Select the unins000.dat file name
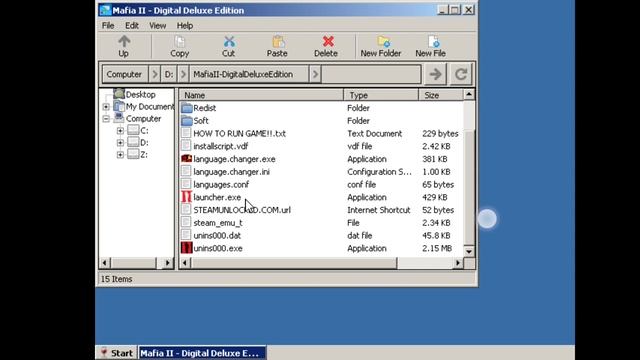 217,236
